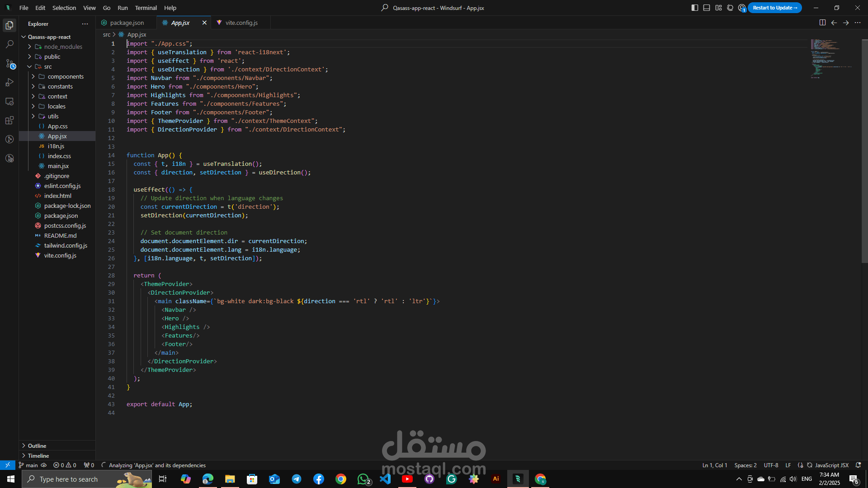Screen dimensions: 868x488
Task: Open notifications bell in status bar
Action: [858, 465]
